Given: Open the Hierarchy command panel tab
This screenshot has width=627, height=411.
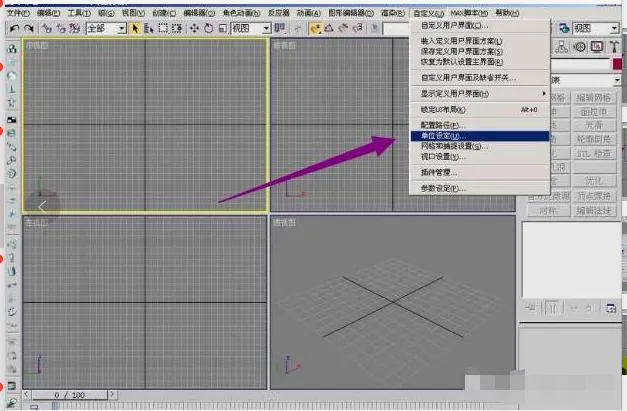Looking at the screenshot, I should (562, 47).
